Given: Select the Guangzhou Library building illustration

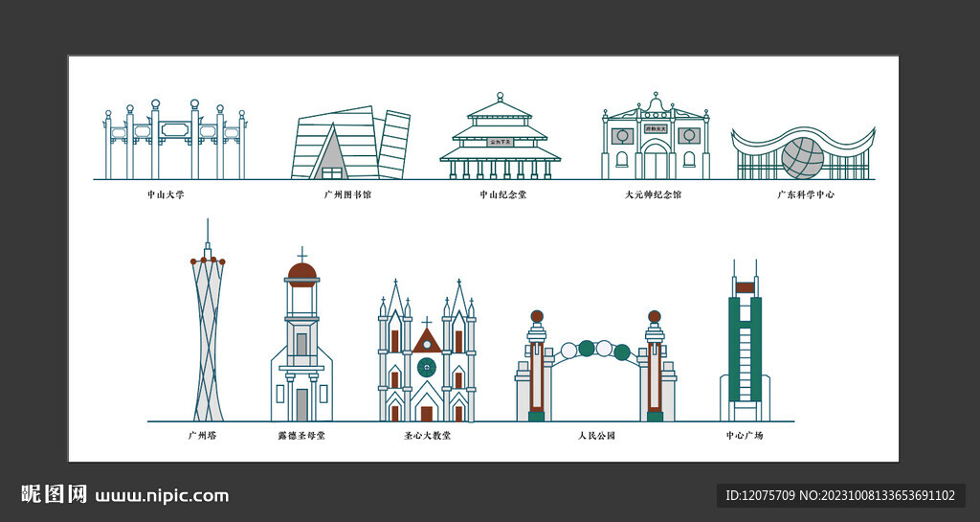Looking at the screenshot, I should tap(349, 144).
